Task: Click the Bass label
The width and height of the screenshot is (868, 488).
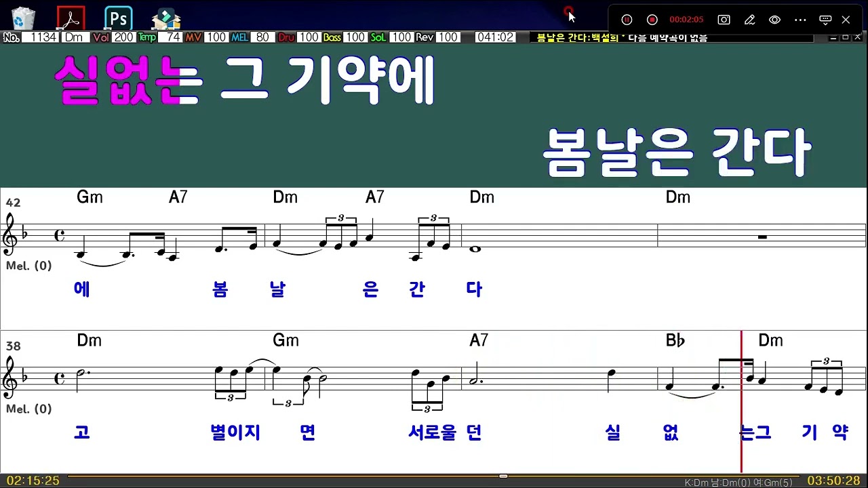Action: 332,37
